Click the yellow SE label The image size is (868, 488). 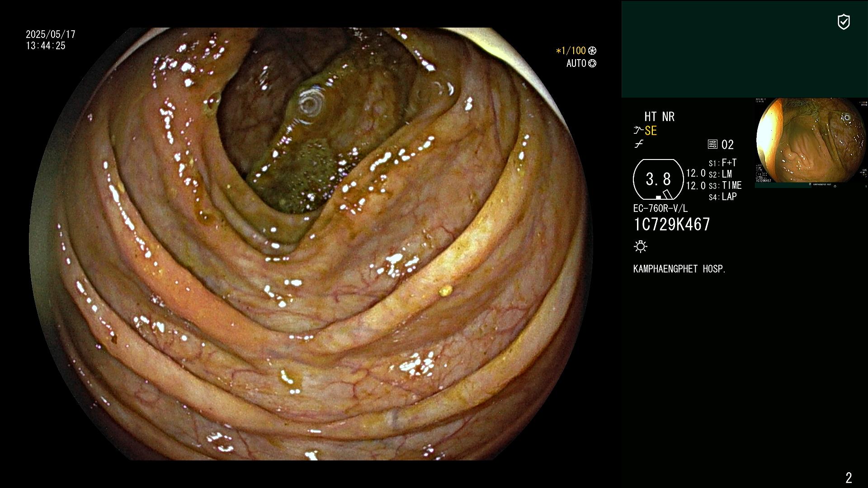pos(651,131)
